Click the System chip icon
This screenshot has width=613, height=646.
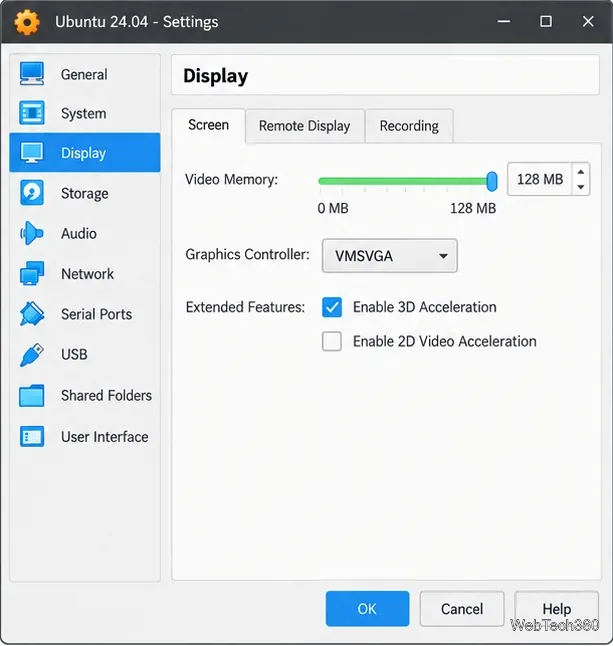pos(32,113)
